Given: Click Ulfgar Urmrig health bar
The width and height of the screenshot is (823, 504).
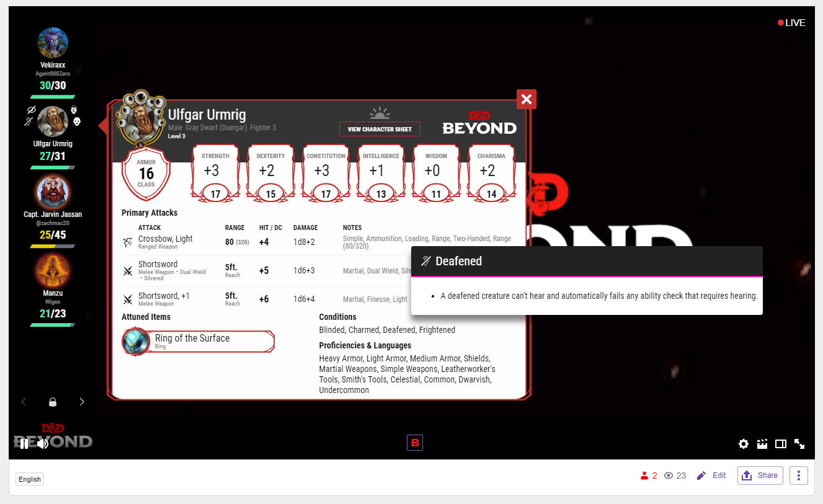Looking at the screenshot, I should pyautogui.click(x=53, y=167).
